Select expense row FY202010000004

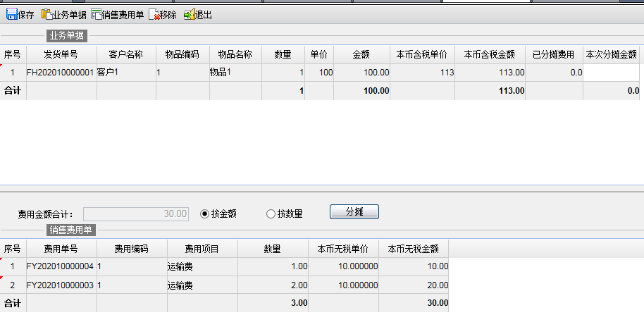click(x=60, y=266)
